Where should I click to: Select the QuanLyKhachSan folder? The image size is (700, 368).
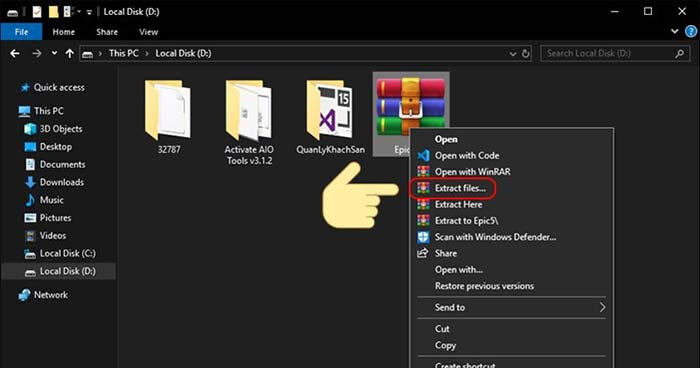click(x=330, y=117)
